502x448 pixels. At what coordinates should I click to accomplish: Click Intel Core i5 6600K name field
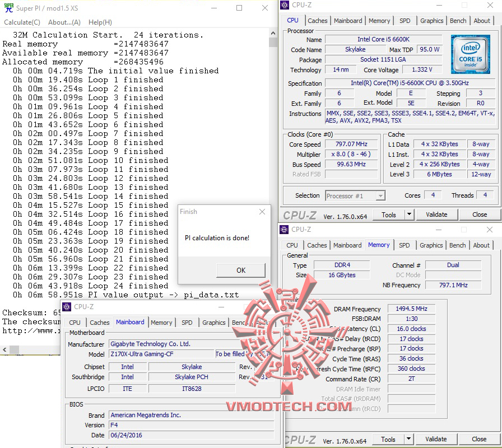(383, 39)
